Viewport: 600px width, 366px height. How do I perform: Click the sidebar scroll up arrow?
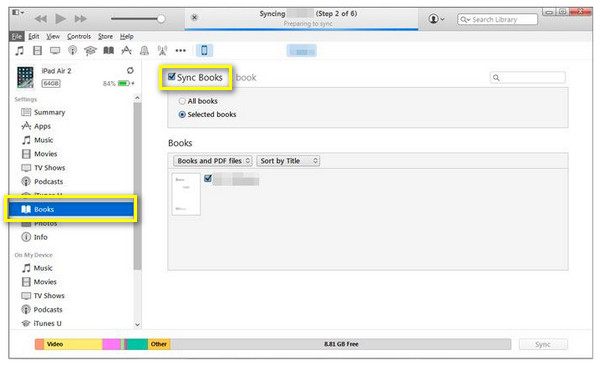tap(137, 98)
